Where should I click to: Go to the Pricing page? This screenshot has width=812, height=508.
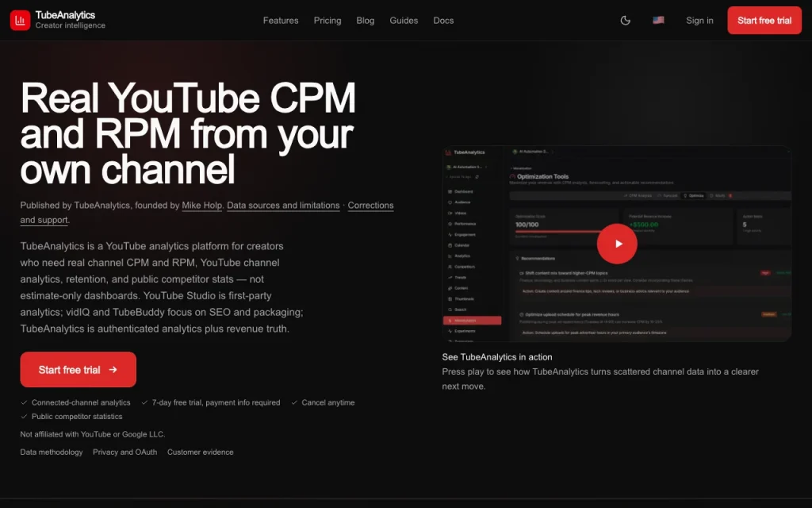point(327,20)
